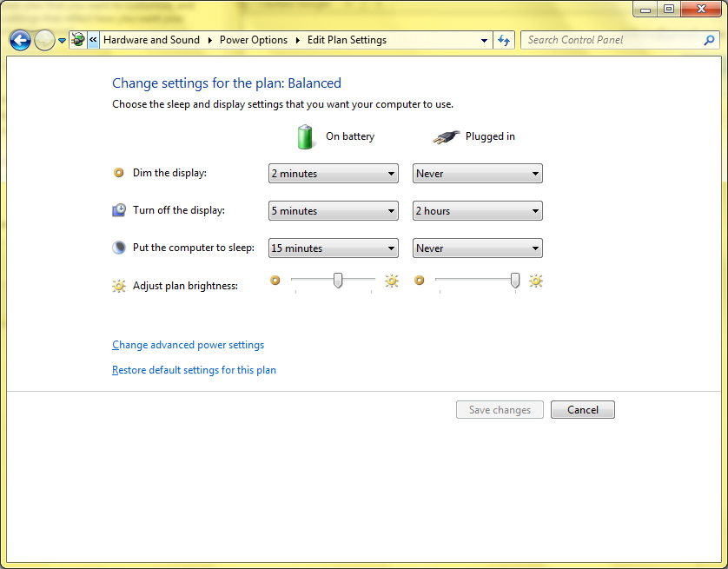This screenshot has width=728, height=569.
Task: Click low brightness icon for battery slider
Action: point(275,281)
